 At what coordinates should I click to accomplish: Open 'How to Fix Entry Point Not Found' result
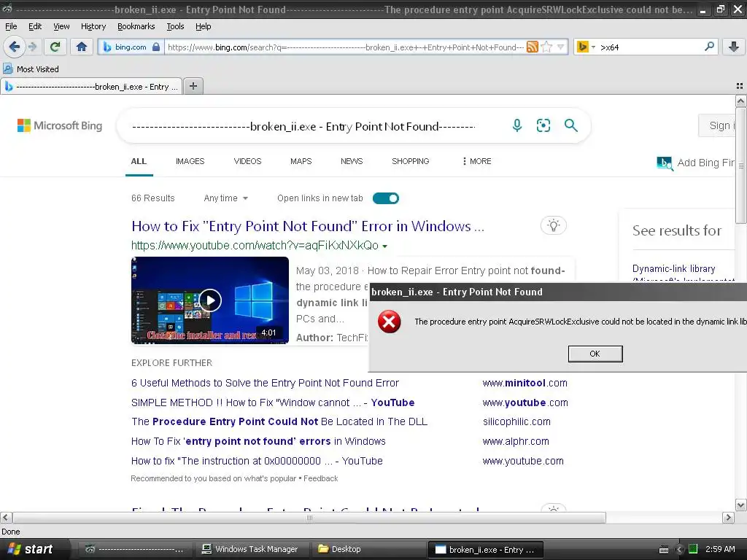(x=308, y=226)
